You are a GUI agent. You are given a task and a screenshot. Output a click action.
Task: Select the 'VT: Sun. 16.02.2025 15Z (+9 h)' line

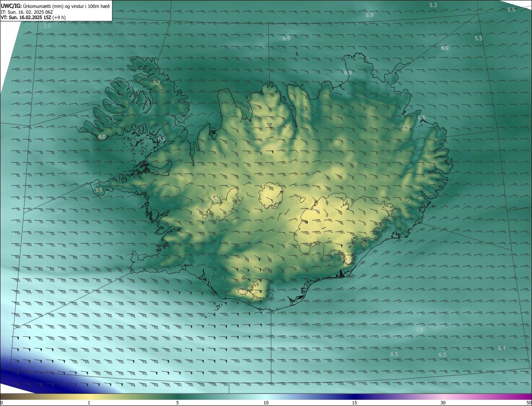33,17
